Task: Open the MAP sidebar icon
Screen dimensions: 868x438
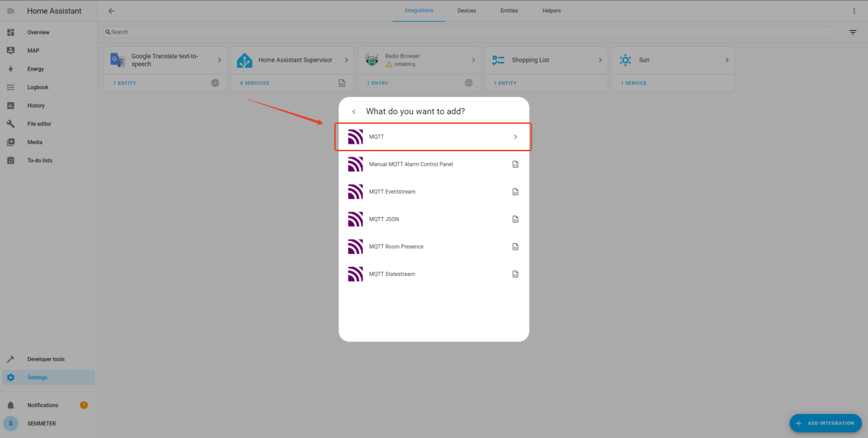Action: pos(10,51)
